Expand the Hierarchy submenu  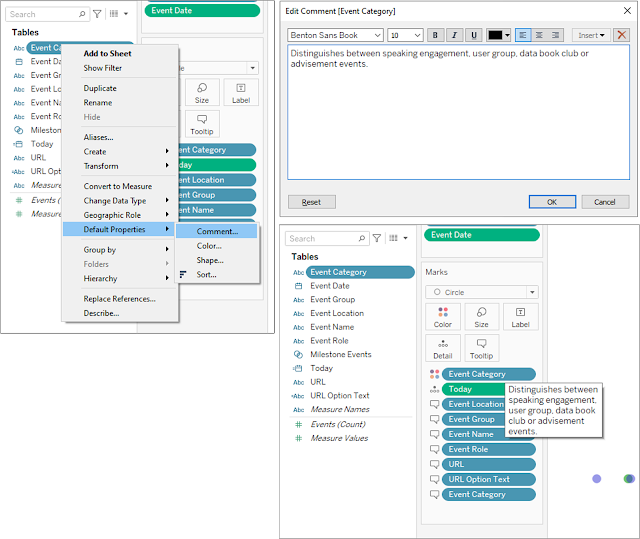[x=120, y=278]
